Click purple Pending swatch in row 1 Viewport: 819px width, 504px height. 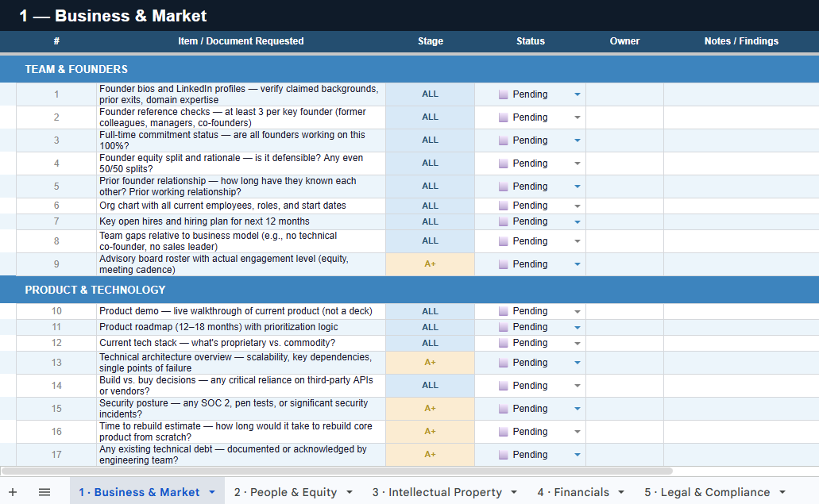504,94
